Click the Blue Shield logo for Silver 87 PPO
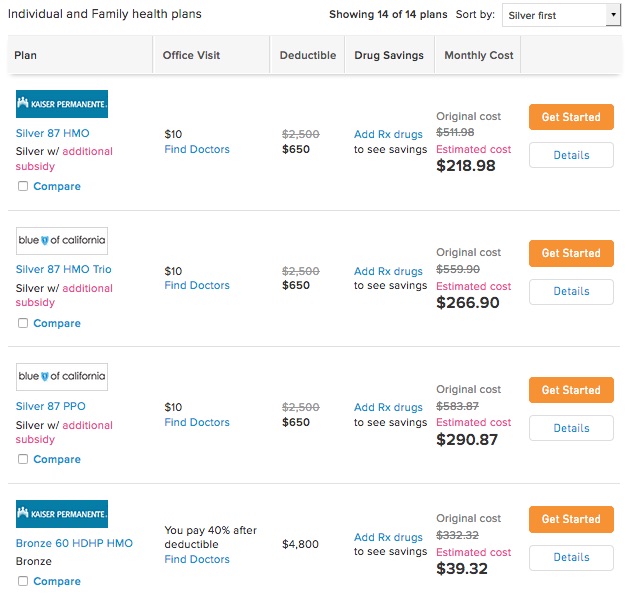Viewport: 626px width, 597px height. (62, 377)
